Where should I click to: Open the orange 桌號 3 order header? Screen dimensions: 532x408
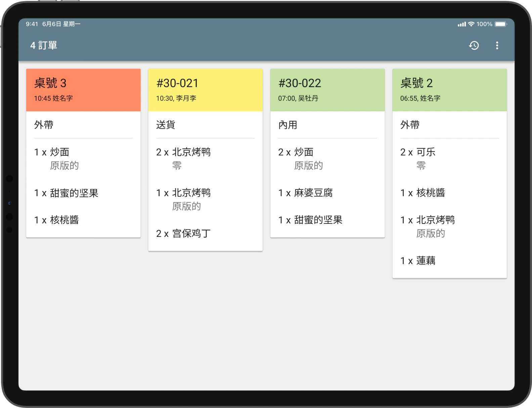coord(83,90)
